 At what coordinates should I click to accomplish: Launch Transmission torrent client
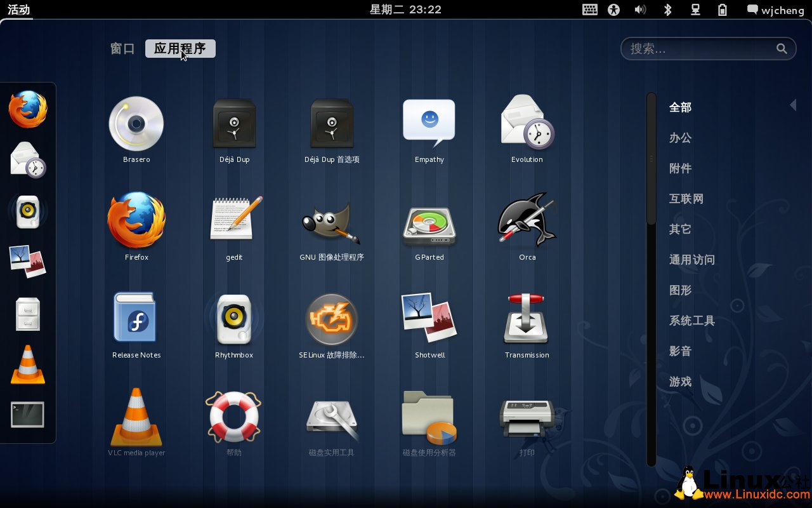click(527, 321)
